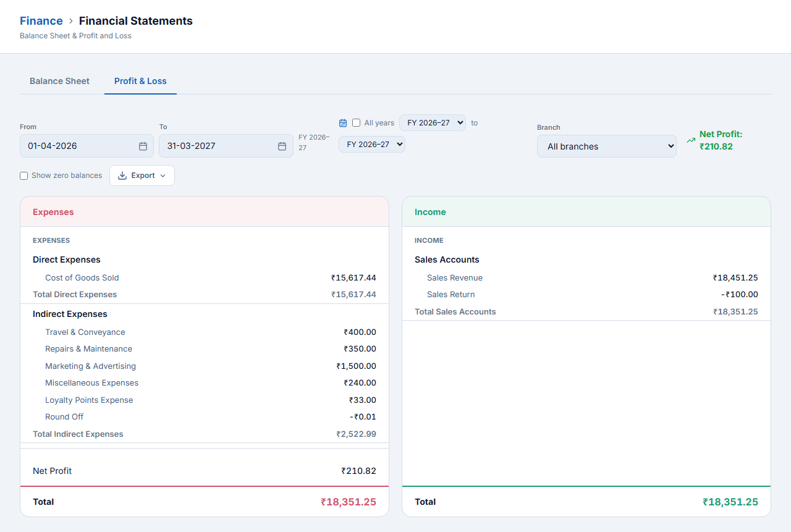791x532 pixels.
Task: Click the blue calendar icon beside All years
Action: tap(343, 123)
